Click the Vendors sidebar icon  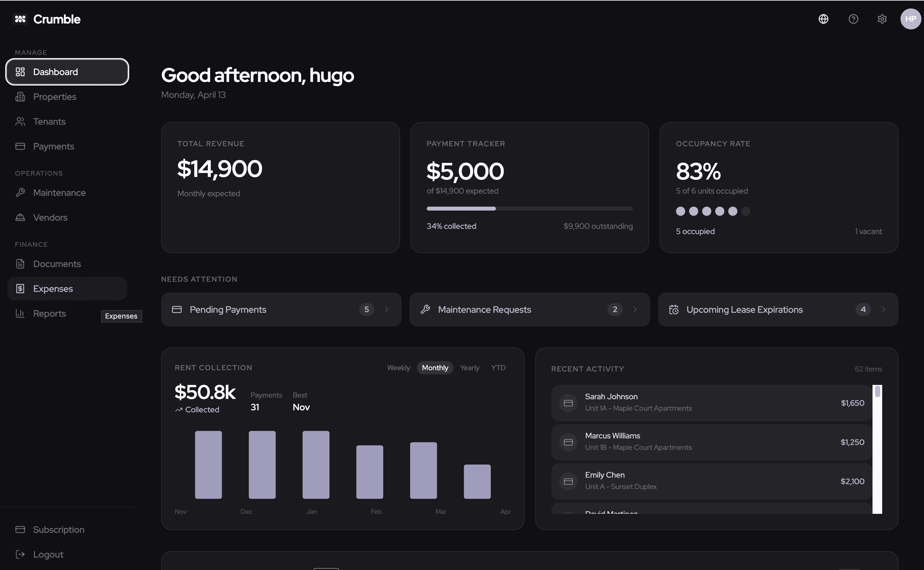20,217
